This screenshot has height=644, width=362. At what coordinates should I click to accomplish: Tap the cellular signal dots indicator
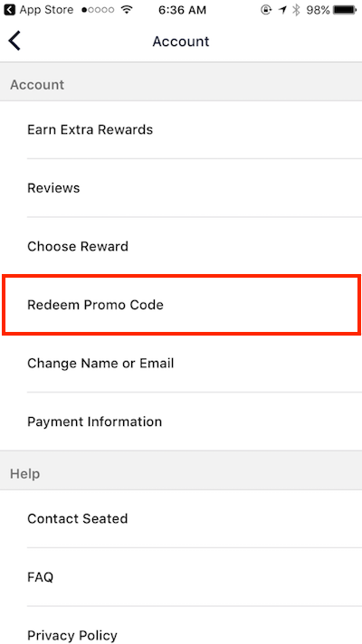[x=99, y=10]
